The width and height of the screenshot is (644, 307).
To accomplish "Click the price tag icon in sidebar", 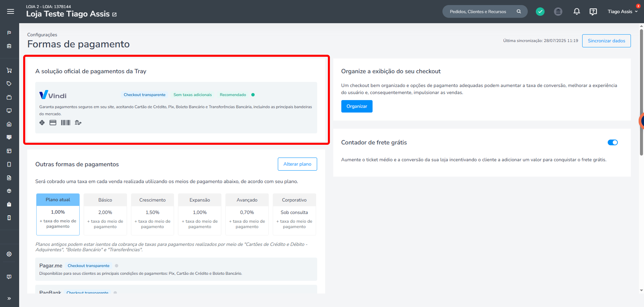I will click(x=9, y=84).
